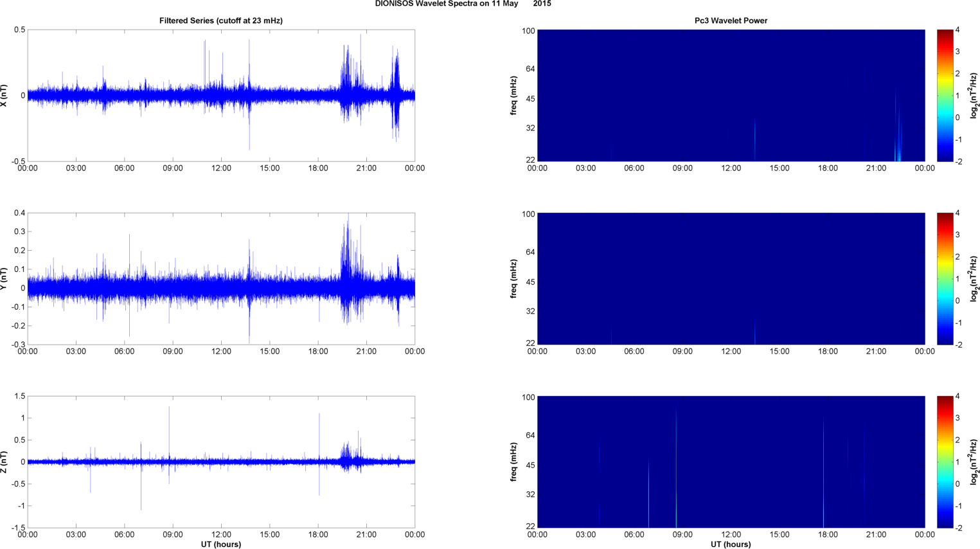
Task: Select the 'Z (nT)' axis label
Action: (4, 462)
